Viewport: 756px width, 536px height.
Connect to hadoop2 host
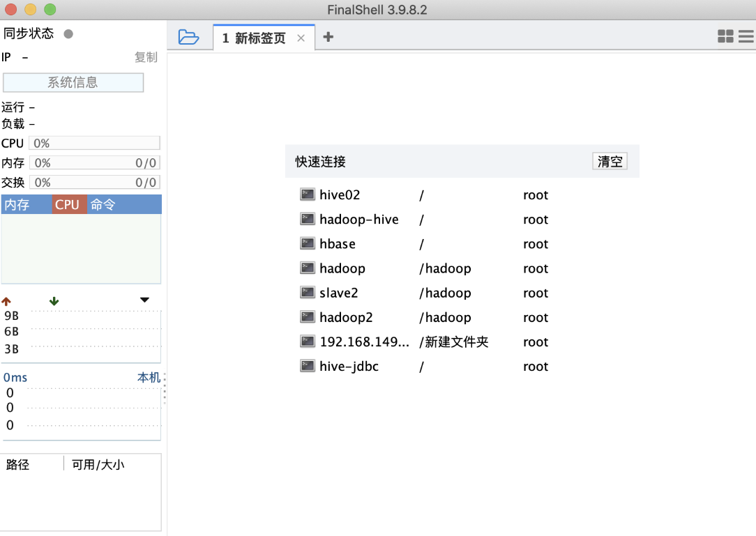[x=346, y=318]
